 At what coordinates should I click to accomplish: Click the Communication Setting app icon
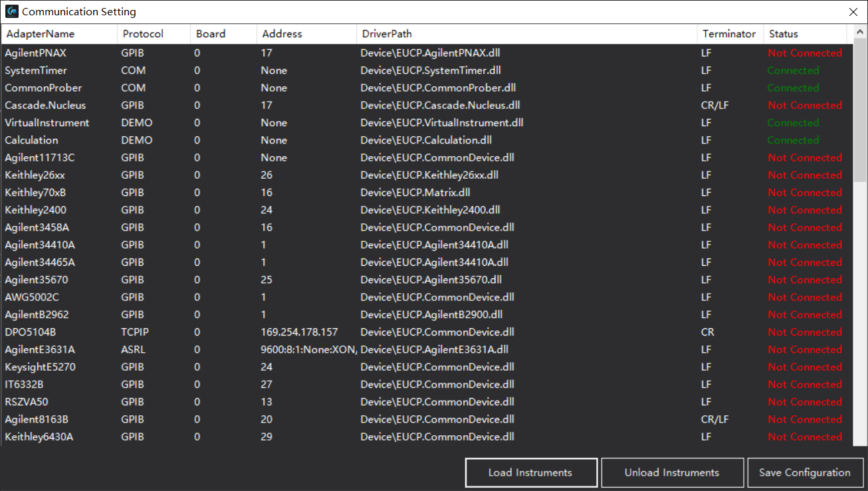11,11
